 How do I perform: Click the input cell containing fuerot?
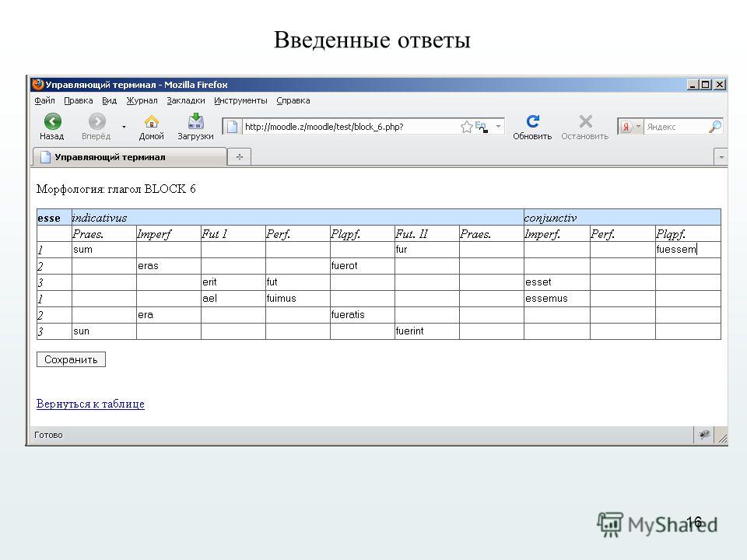pos(362,266)
